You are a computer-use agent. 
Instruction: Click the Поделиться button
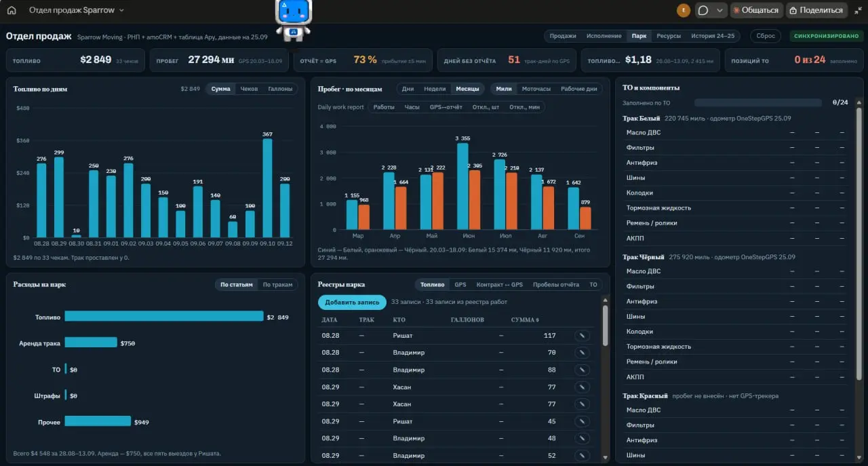pyautogui.click(x=816, y=10)
